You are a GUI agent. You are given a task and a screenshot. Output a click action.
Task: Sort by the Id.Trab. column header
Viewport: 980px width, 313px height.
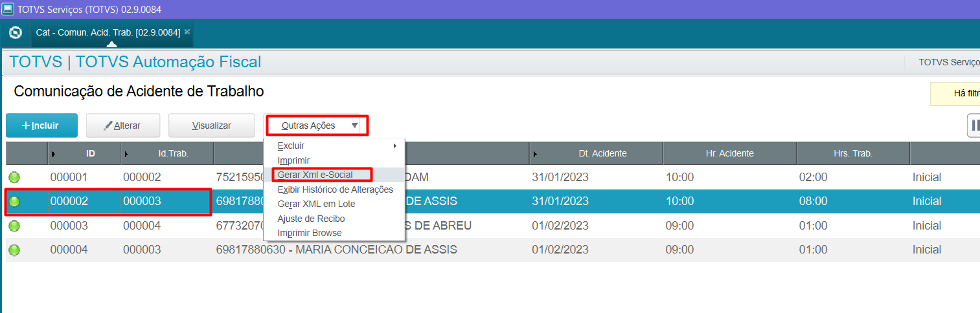click(168, 154)
